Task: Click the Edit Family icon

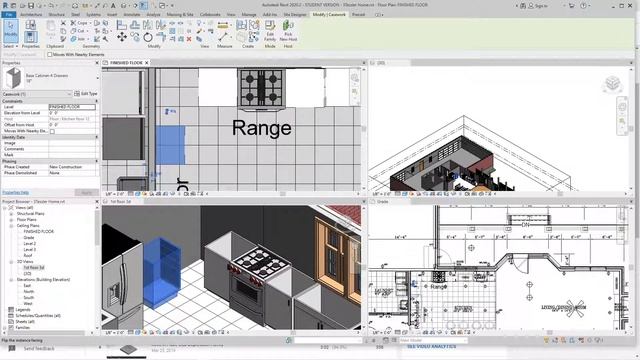Action: click(x=270, y=30)
